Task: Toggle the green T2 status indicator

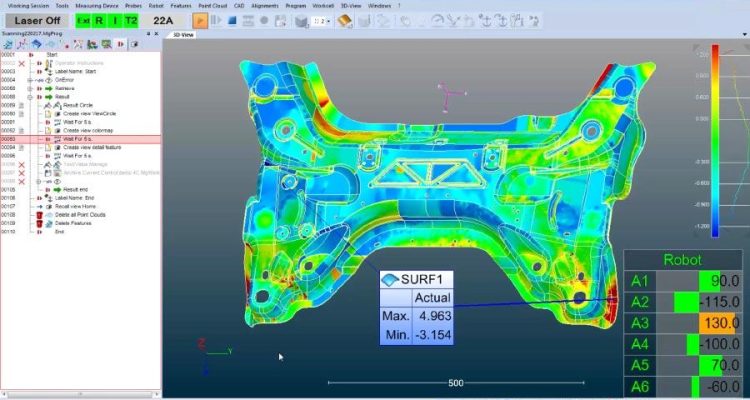Action: point(131,21)
